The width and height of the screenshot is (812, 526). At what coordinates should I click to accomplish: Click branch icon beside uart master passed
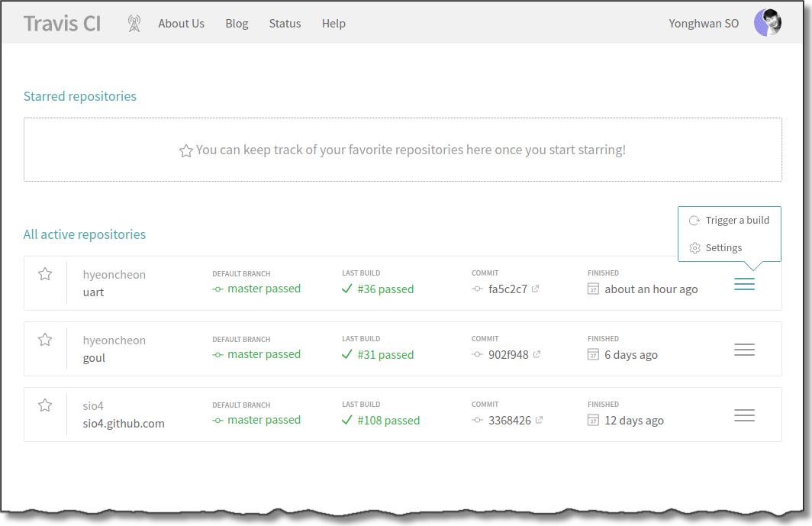point(218,289)
